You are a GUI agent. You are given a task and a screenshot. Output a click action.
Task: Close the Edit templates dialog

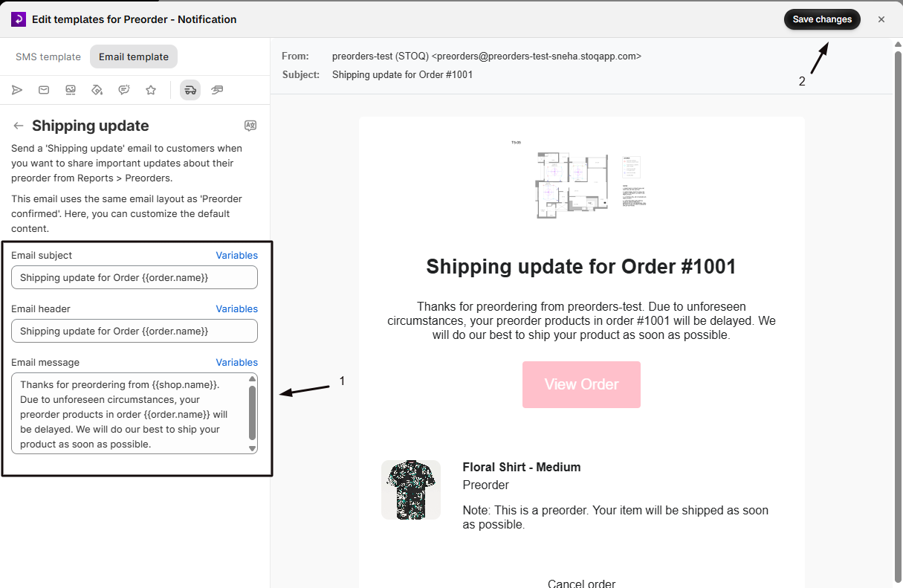pyautogui.click(x=881, y=19)
